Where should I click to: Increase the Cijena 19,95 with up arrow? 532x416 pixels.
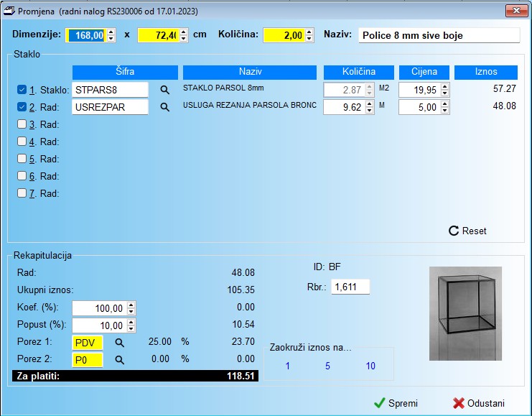[x=445, y=86]
